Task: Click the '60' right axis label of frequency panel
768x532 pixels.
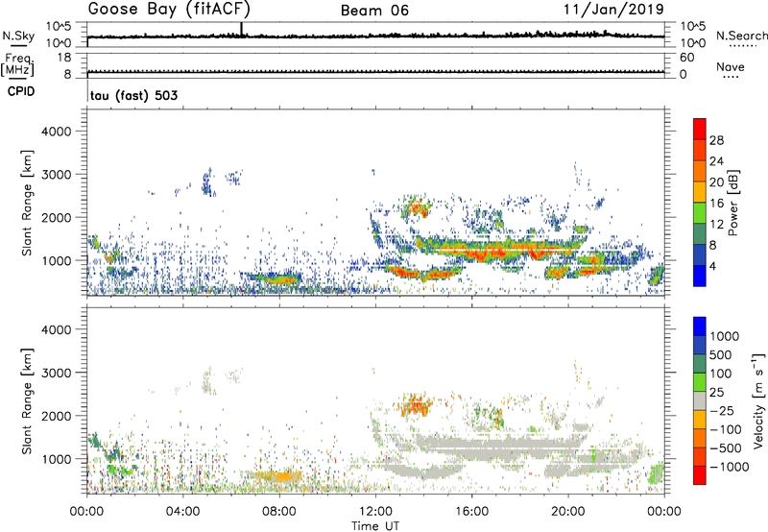Action: 687,58
